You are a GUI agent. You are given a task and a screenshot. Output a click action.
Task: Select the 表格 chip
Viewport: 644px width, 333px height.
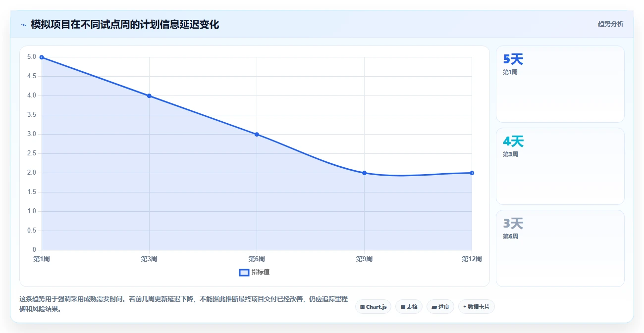pos(409,307)
